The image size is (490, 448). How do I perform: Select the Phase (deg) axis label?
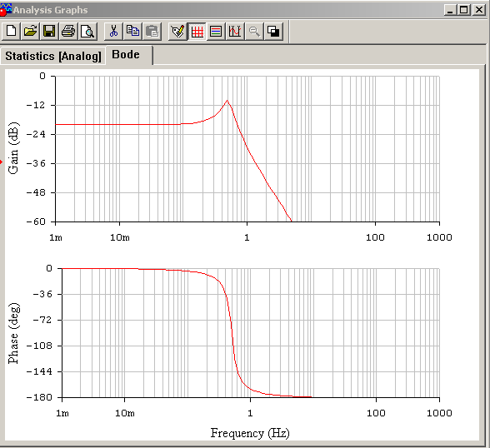click(13, 333)
